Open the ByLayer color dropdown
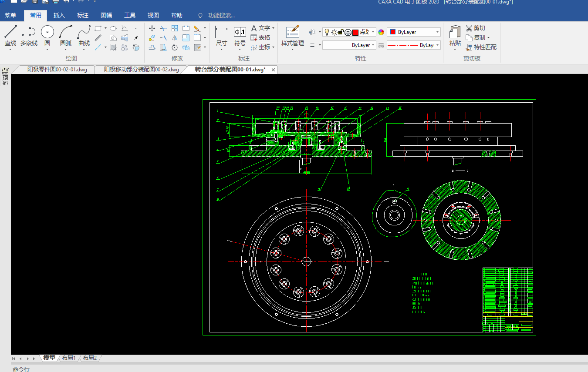Viewport: 588px width, 372px height. click(437, 32)
